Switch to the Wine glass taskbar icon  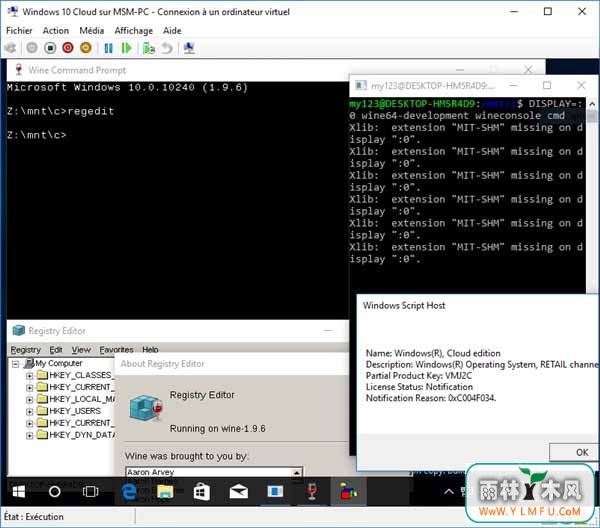312,492
